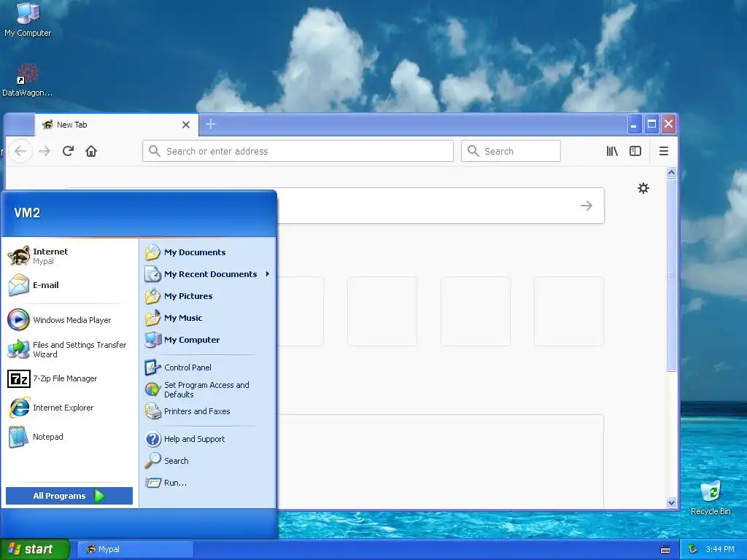Click the rightmost empty top site tile
Viewport: 747px width, 560px height.
click(x=569, y=311)
